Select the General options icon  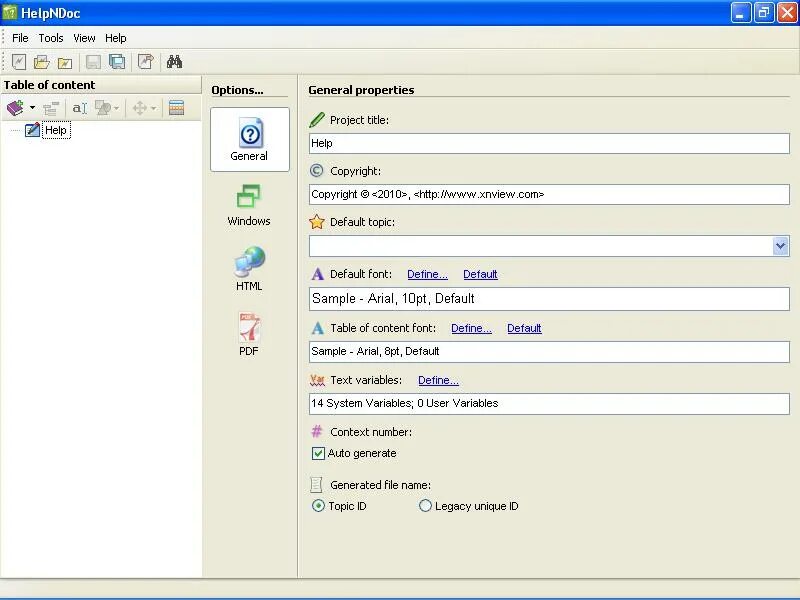pos(248,139)
